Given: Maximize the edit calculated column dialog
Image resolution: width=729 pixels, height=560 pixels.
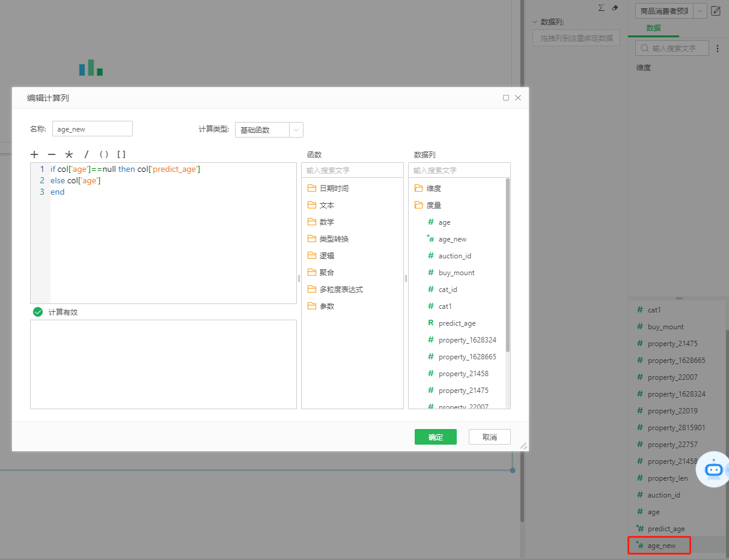Looking at the screenshot, I should [506, 98].
